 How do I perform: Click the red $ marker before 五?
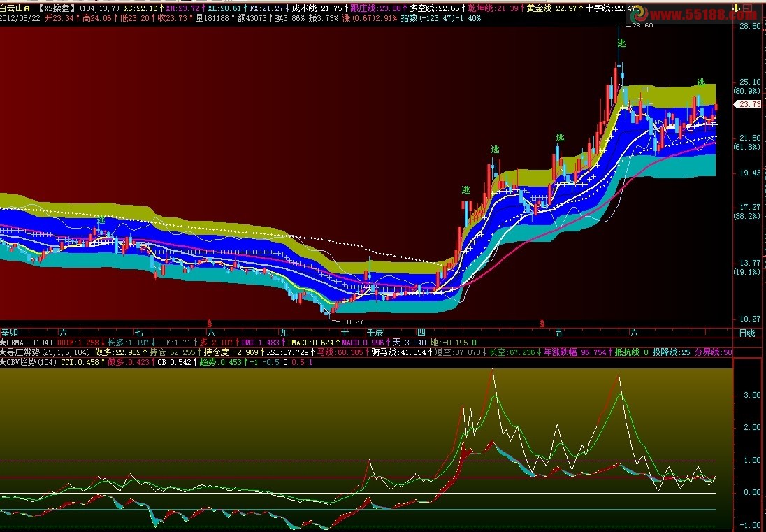click(x=542, y=324)
